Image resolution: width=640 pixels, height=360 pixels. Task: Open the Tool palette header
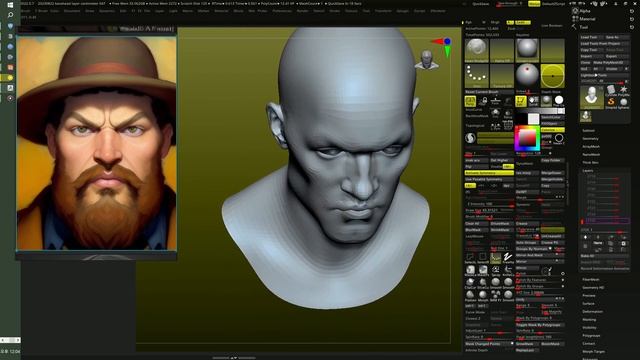point(584,27)
